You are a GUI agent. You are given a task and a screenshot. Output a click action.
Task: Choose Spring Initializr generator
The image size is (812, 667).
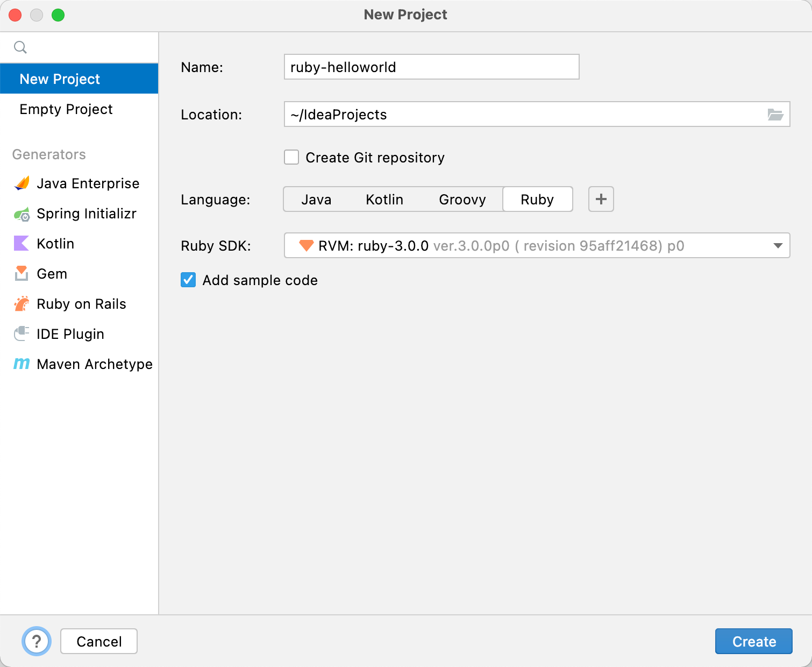[x=79, y=214]
